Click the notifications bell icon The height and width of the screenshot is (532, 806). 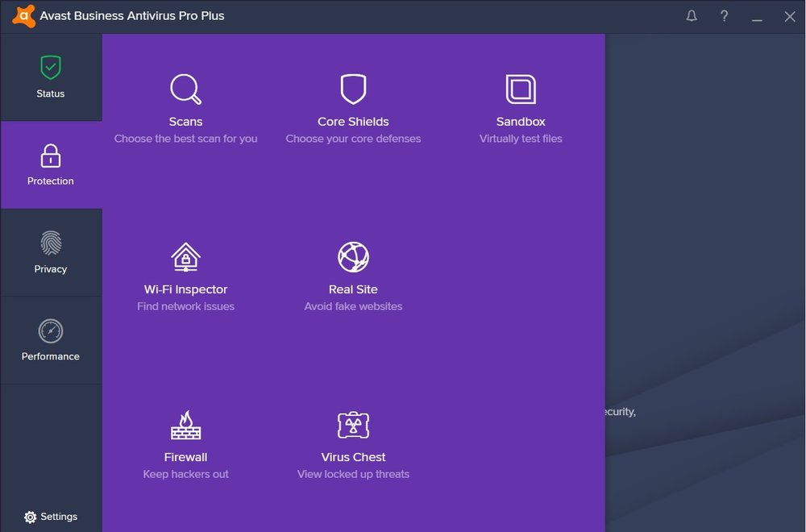tap(692, 16)
